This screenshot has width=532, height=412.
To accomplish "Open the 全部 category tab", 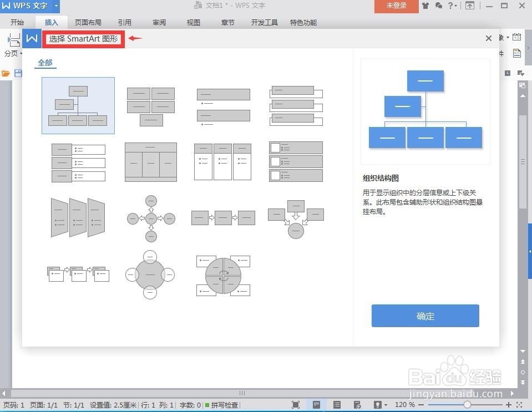I will 45,63.
